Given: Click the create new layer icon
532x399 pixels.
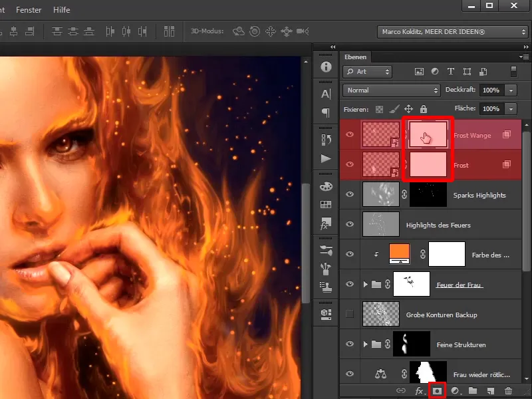Looking at the screenshot, I should point(491,392).
